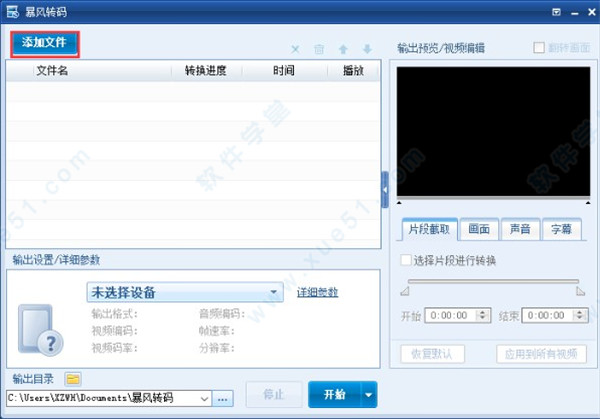
Task: Switch to the 字幕 tab
Action: pyautogui.click(x=561, y=229)
